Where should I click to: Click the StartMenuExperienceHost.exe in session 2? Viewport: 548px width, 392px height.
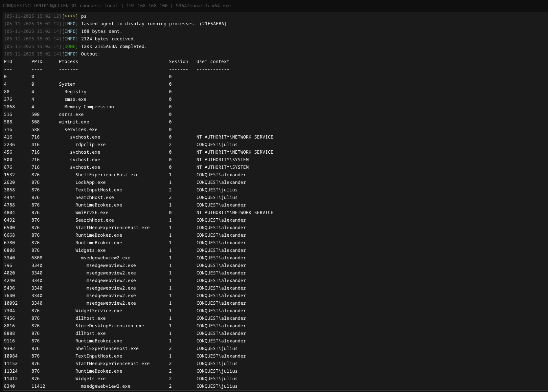coord(112,363)
